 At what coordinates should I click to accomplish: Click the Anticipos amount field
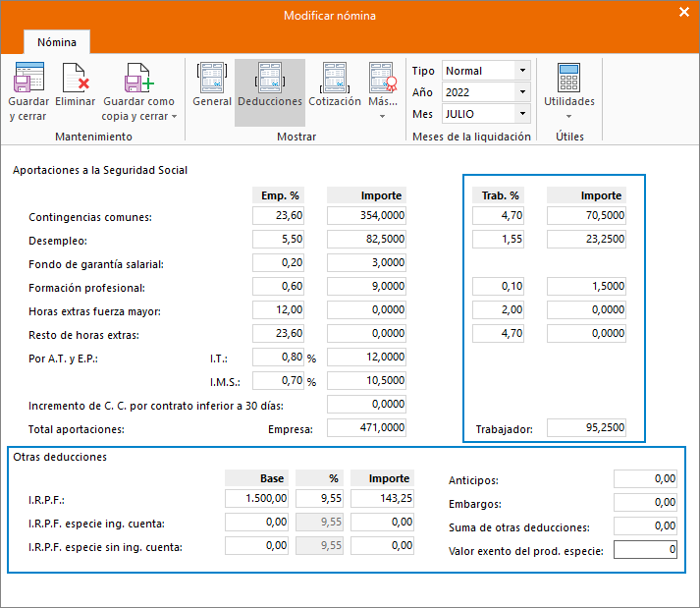(645, 479)
